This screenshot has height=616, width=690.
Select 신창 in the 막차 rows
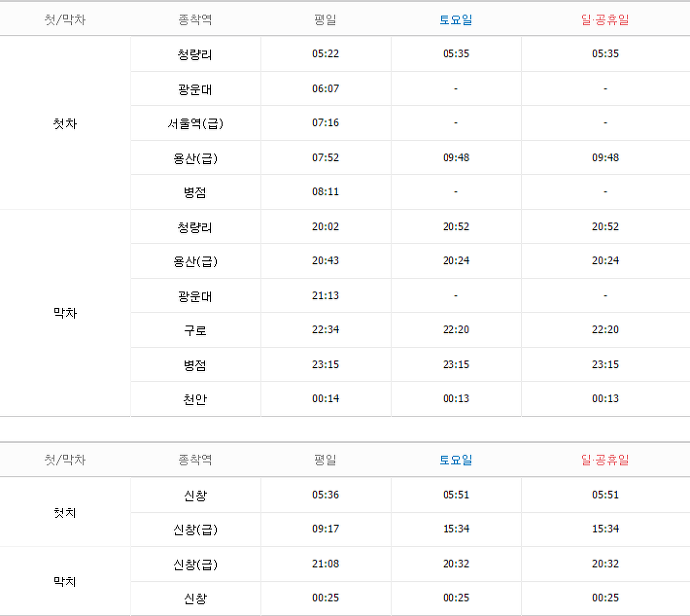195,599
